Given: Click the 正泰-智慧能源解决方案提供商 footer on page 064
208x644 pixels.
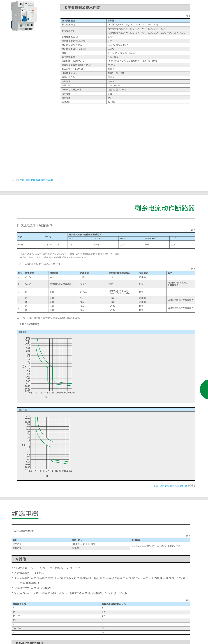Looking at the screenshot, I should coord(170,485).
